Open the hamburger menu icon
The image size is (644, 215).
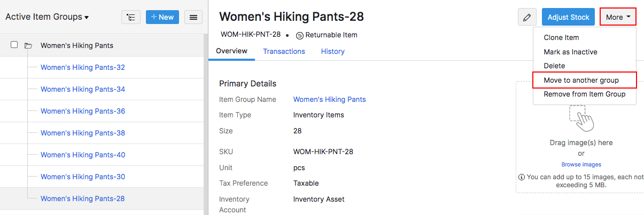pos(193,17)
